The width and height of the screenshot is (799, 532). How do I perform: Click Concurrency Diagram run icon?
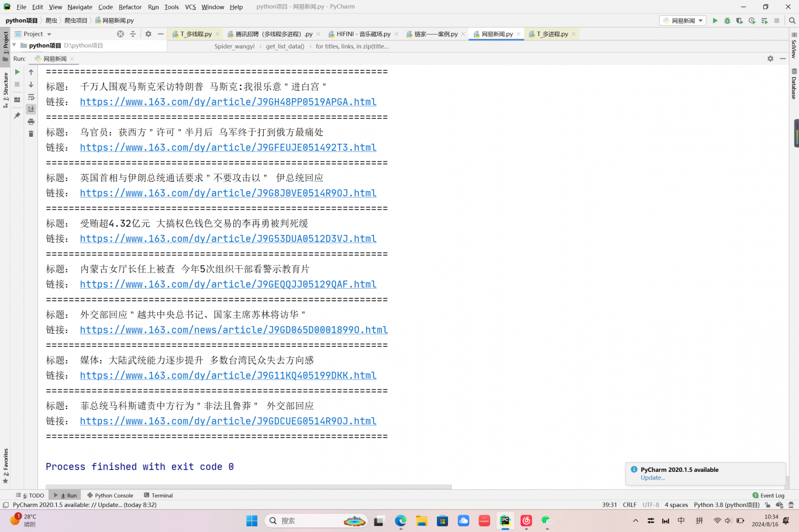click(x=764, y=20)
